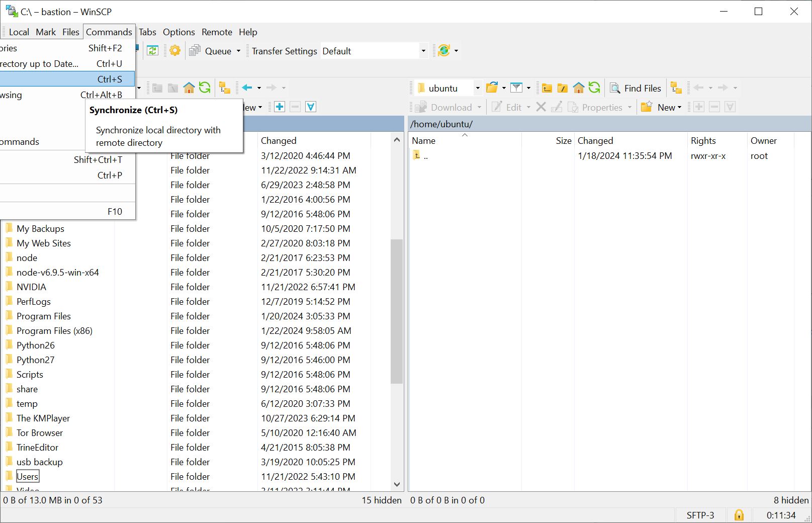
Task: Click the New button in remote panel
Action: click(x=661, y=107)
